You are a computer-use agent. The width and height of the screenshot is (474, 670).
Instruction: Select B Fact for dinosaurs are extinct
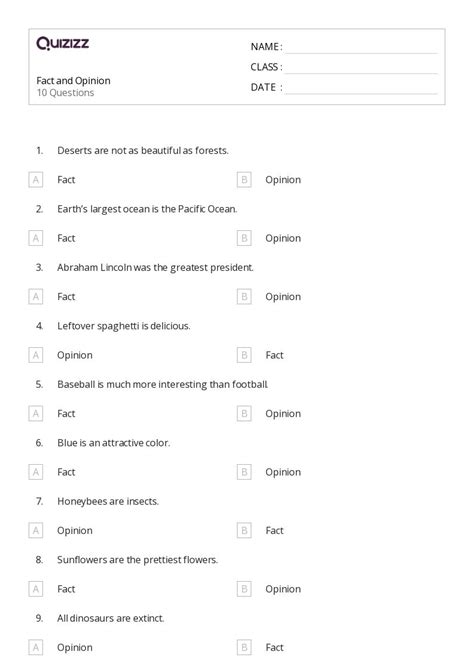[x=244, y=648]
